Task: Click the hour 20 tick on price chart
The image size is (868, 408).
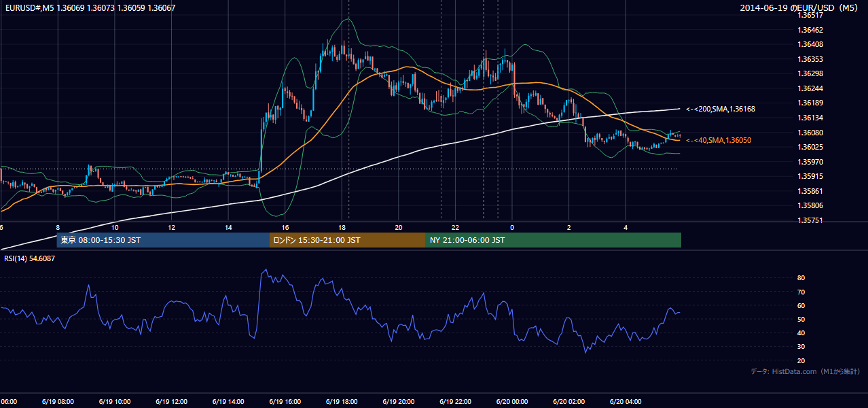Action: (399, 227)
